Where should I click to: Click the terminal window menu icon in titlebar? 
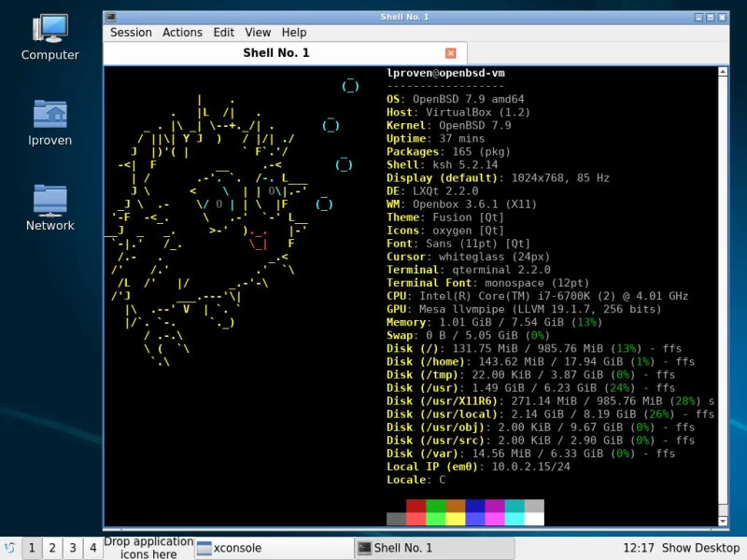point(111,17)
